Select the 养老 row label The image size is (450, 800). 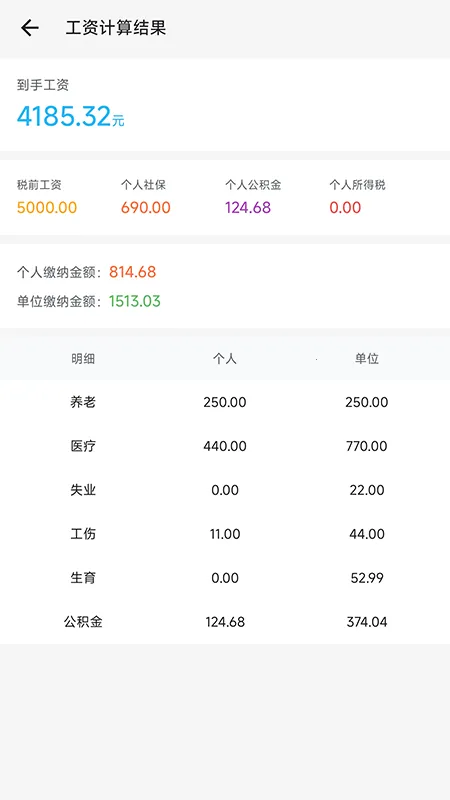point(83,403)
